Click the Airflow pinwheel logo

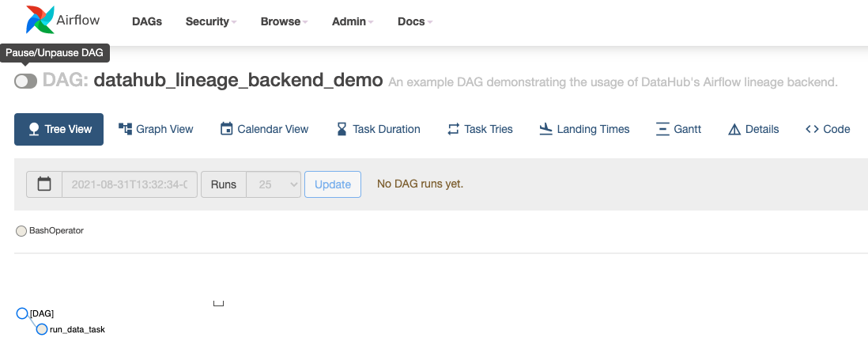40,21
